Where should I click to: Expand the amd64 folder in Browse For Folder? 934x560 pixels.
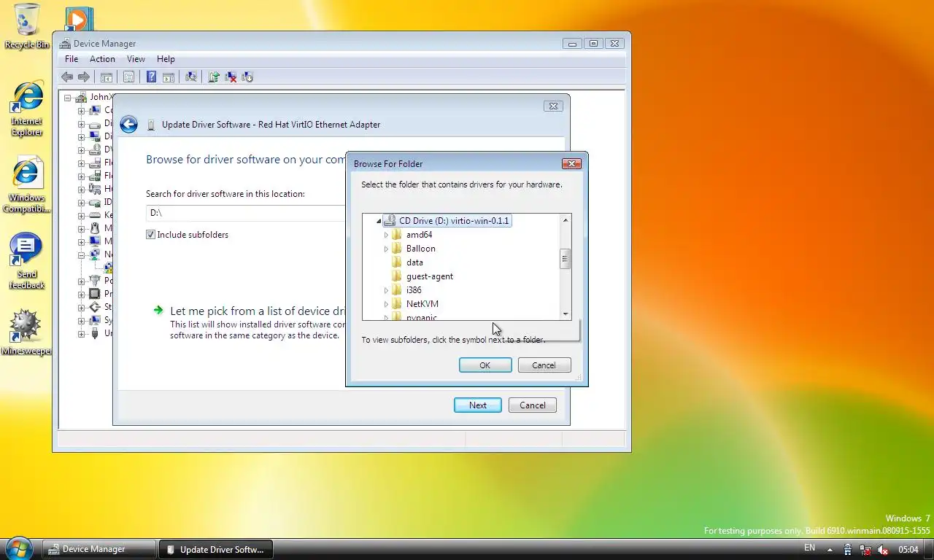click(x=386, y=235)
